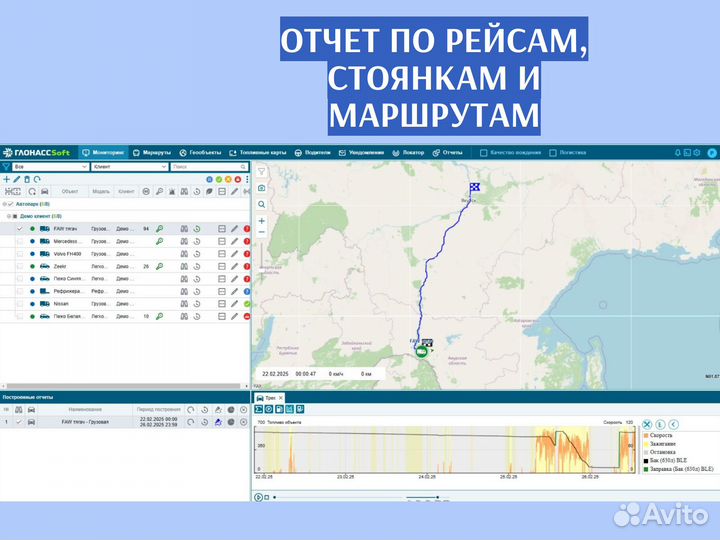Toggle the Зажигание legend entry
Image resolution: width=720 pixels, height=540 pixels.
[x=660, y=444]
